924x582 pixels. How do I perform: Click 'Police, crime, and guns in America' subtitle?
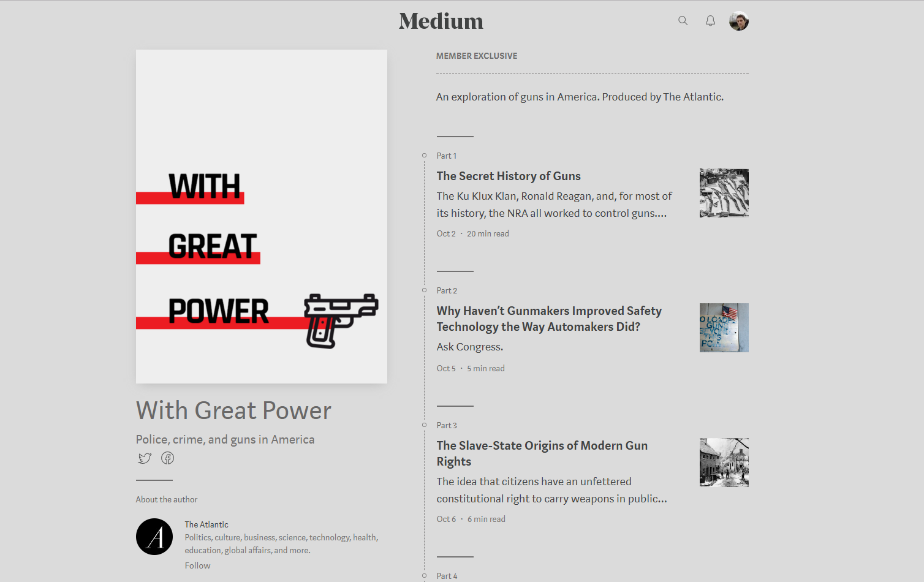click(x=225, y=439)
